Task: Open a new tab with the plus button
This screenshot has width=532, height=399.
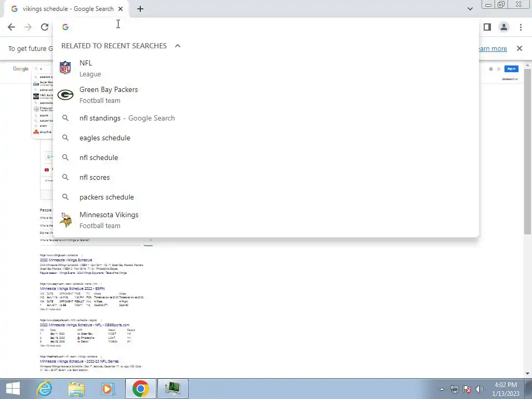Action: point(140,9)
